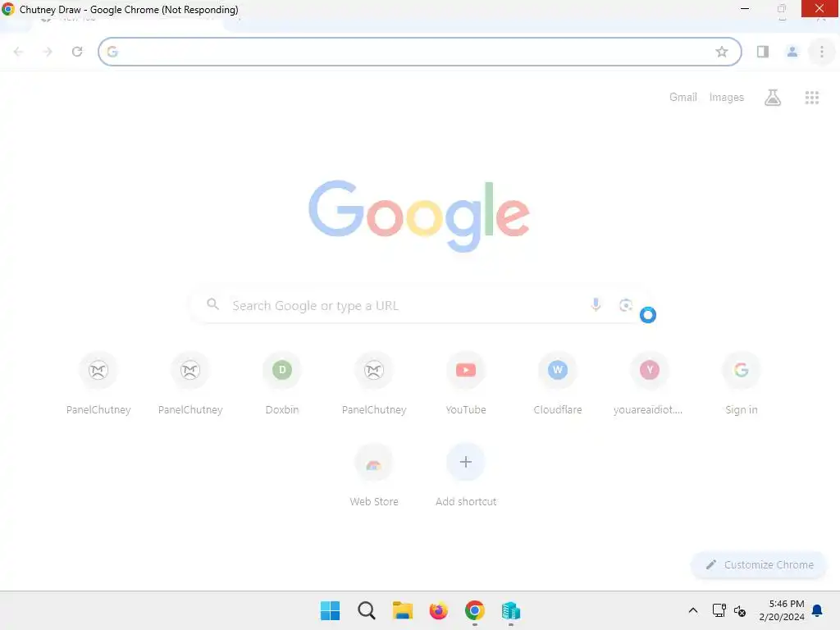Click the Customize Chrome button
The image size is (840, 630).
759,564
